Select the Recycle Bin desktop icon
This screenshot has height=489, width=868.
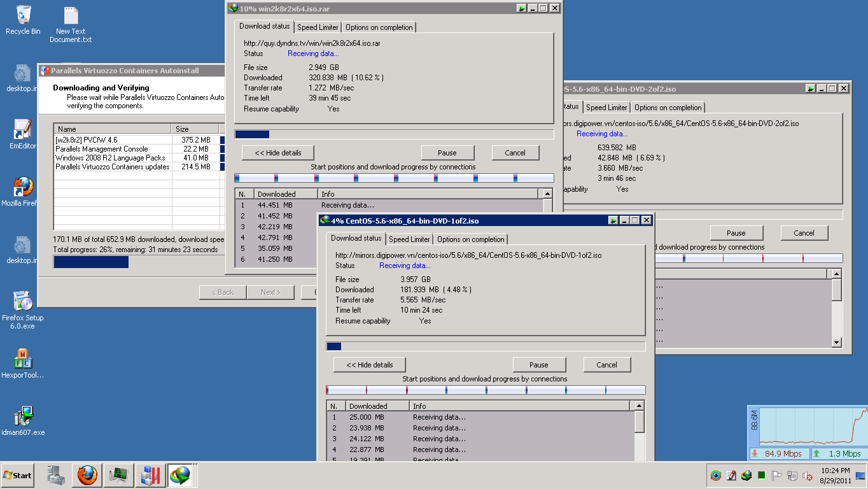pyautogui.click(x=23, y=20)
